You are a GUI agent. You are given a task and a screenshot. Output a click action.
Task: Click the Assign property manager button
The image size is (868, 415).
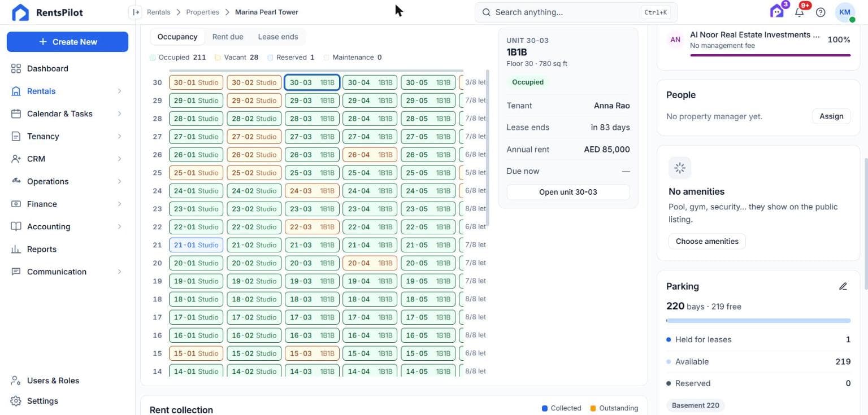831,116
